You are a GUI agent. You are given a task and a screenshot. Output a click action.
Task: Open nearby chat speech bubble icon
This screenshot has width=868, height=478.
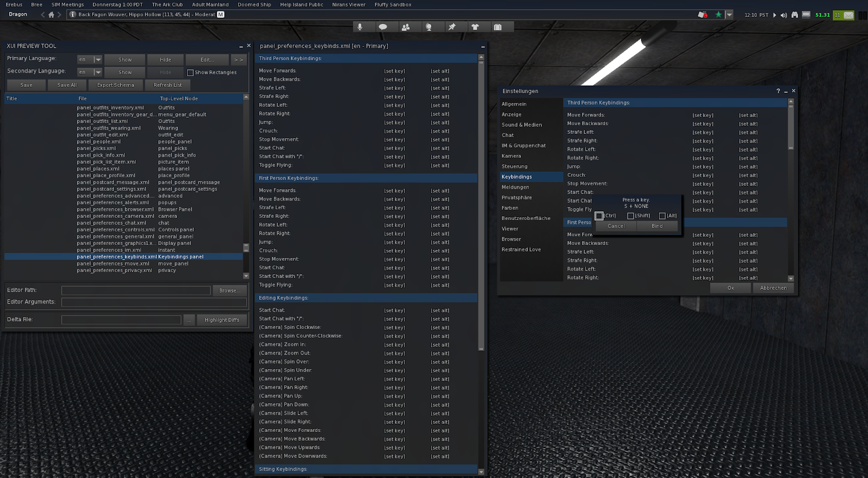tap(382, 27)
